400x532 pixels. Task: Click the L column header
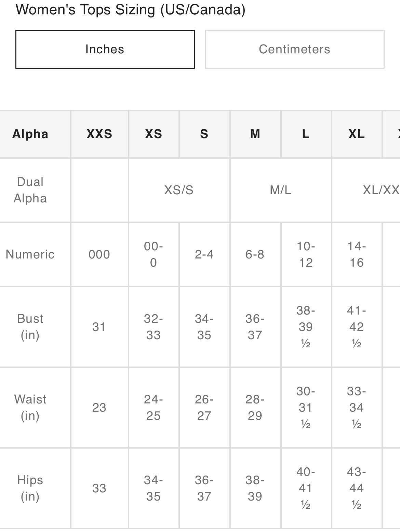point(306,134)
